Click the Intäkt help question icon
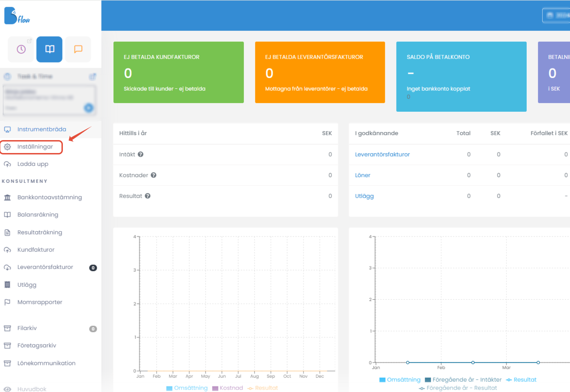The width and height of the screenshot is (570, 392). tap(140, 154)
